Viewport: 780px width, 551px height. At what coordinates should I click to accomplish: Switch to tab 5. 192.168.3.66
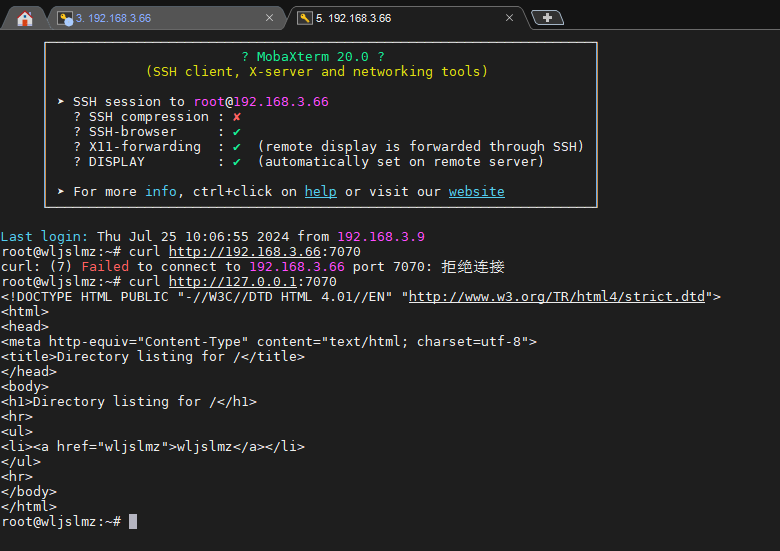coord(407,18)
